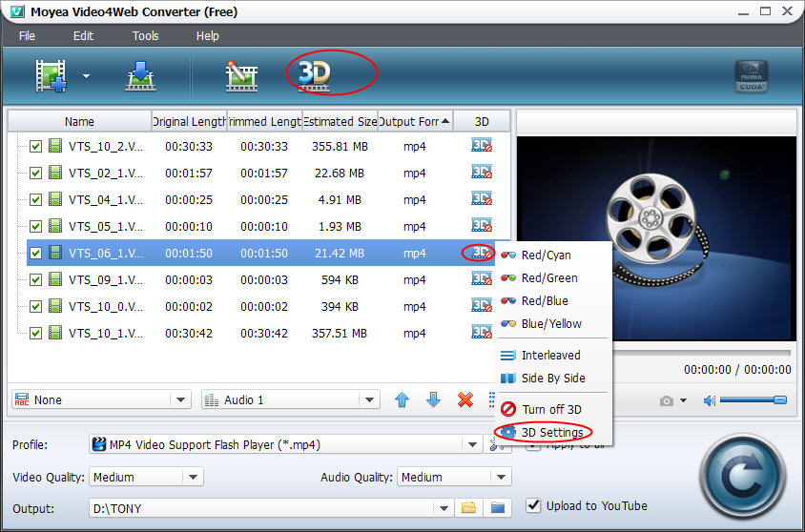Uncheck the VTS_09_1.V checkbox
805x532 pixels.
coord(35,279)
